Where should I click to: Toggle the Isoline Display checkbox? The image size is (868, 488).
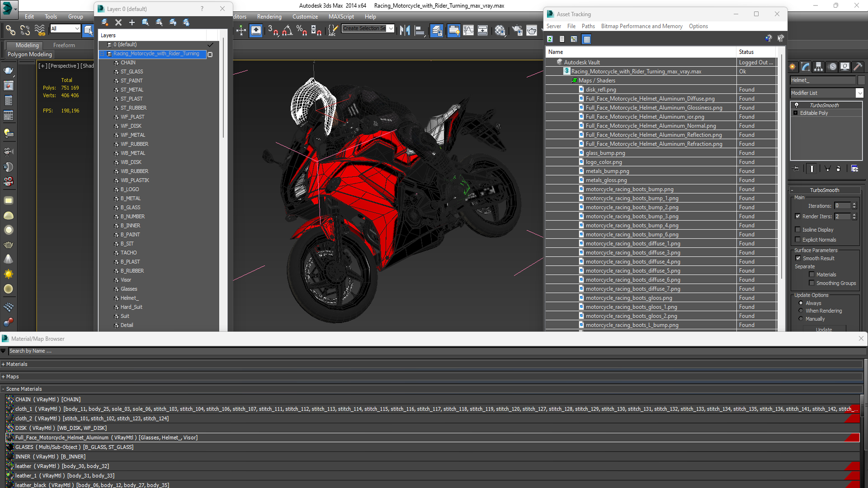[797, 230]
